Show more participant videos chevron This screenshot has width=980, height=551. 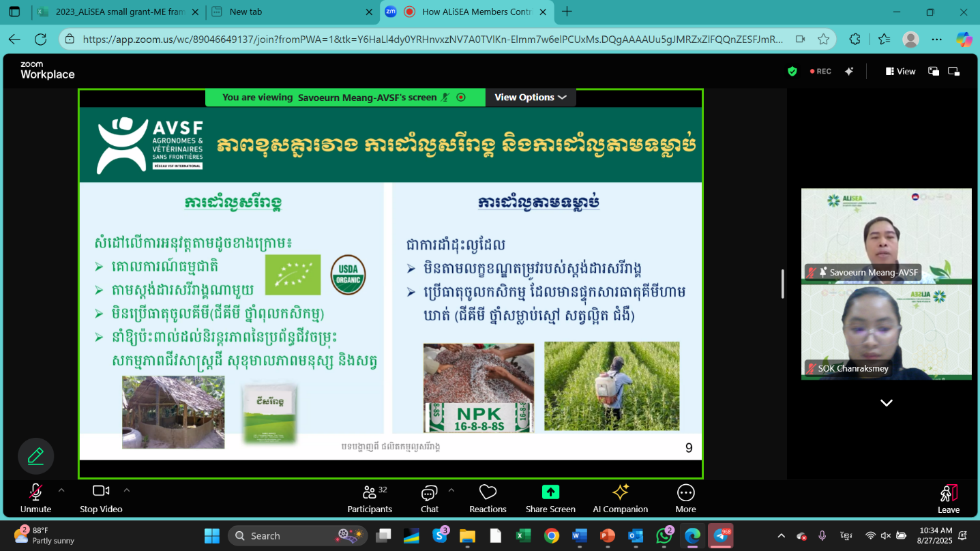pos(886,403)
